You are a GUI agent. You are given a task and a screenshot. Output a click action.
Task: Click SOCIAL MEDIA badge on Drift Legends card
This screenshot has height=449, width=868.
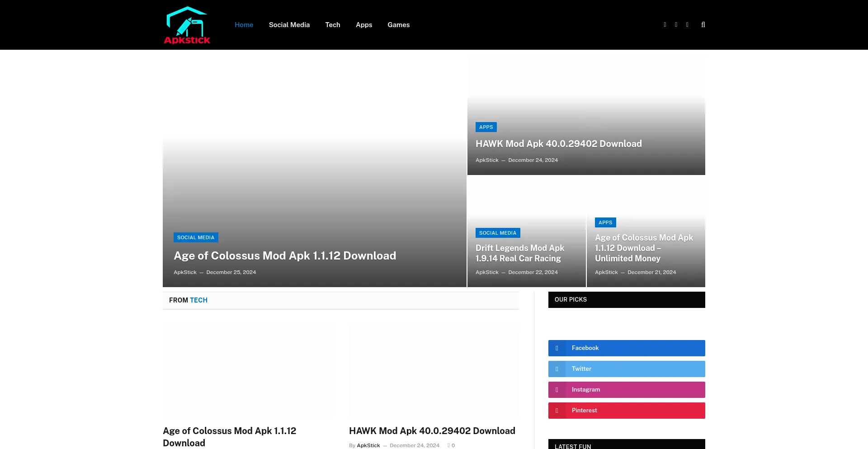498,233
